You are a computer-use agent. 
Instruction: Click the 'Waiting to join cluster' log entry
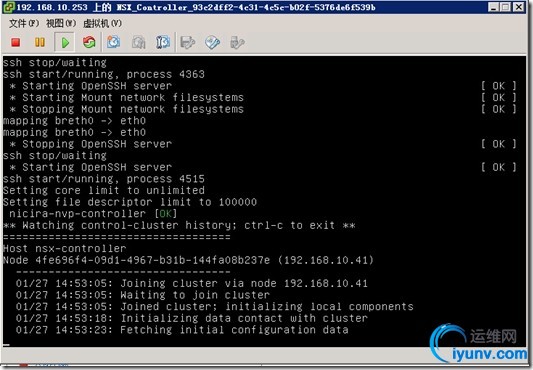(143, 295)
